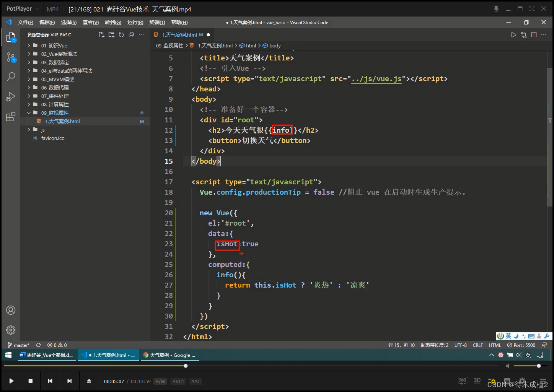This screenshot has width=554, height=392.
Task: Click the PotPlayer stop button
Action: [x=31, y=381]
